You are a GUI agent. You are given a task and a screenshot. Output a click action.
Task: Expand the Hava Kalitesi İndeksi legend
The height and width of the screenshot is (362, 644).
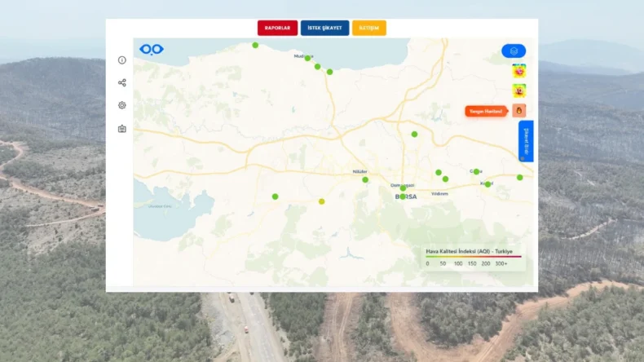pos(469,251)
